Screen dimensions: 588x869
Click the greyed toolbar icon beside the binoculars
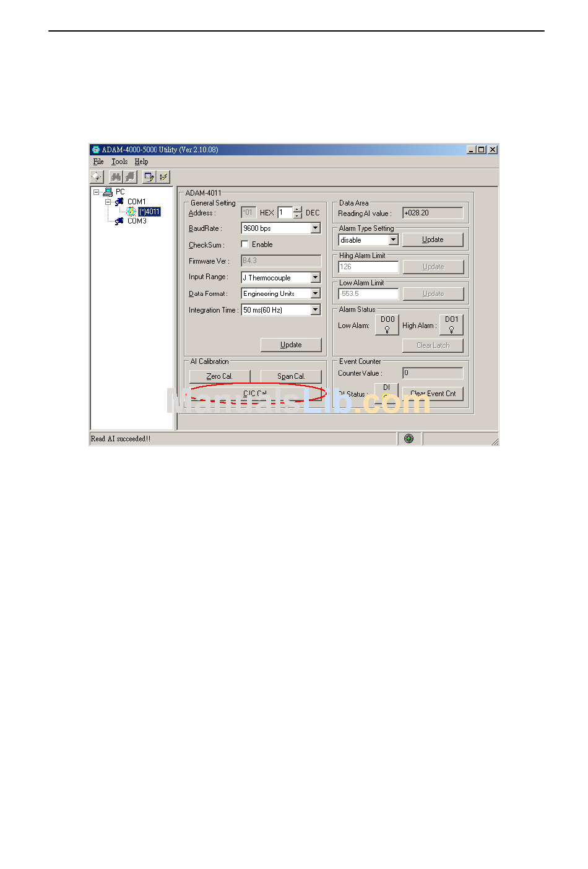pyautogui.click(x=131, y=177)
